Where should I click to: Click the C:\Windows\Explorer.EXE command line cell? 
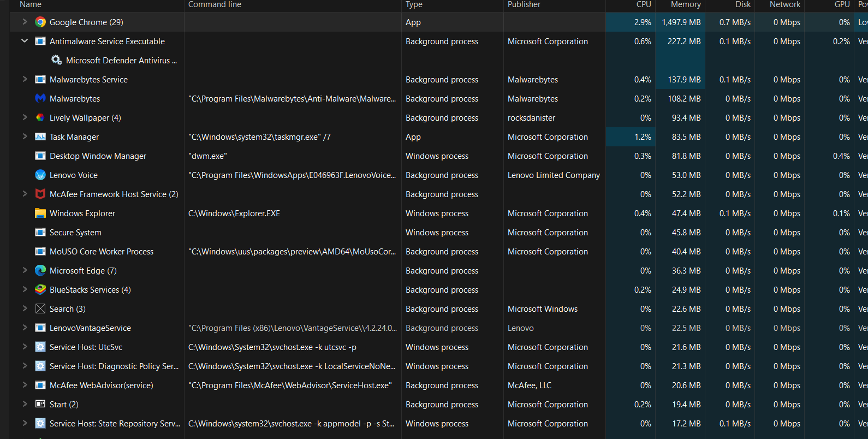pyautogui.click(x=234, y=213)
